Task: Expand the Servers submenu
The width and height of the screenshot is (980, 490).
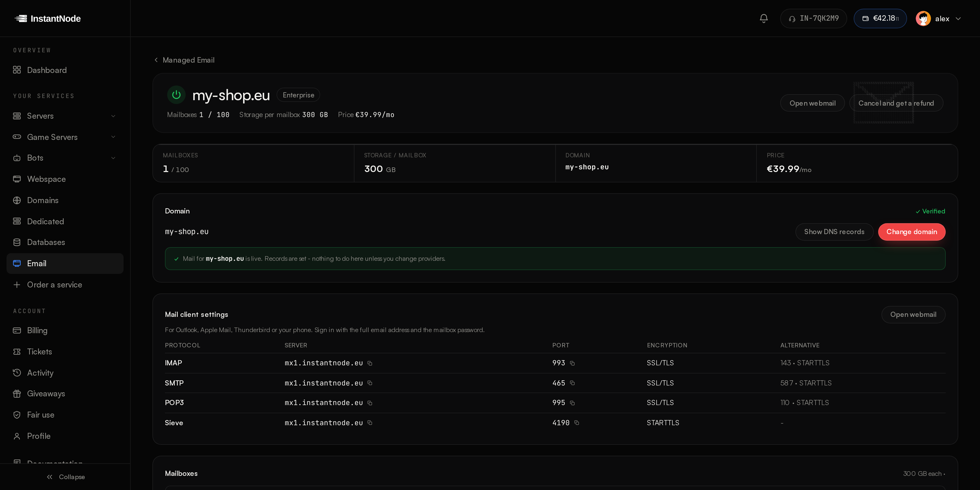Action: 113,116
